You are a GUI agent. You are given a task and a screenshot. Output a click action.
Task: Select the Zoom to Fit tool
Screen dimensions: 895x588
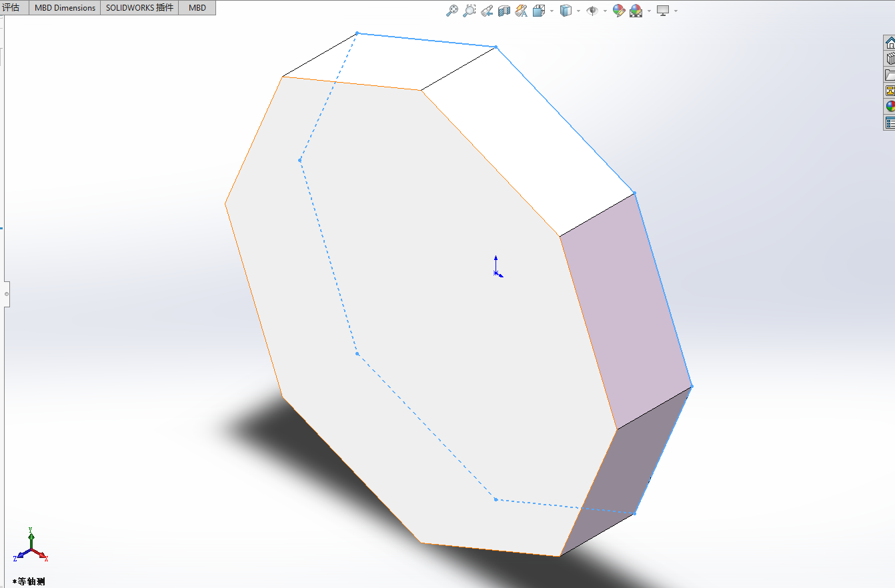(x=453, y=11)
